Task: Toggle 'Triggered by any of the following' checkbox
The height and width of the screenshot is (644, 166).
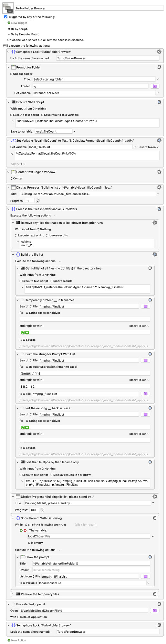Action: tap(6, 17)
